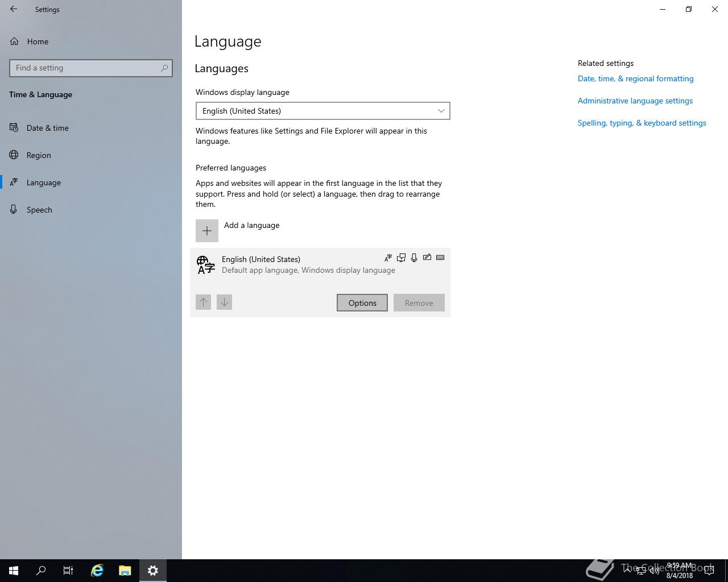
Task: Open Task View on the taskbar
Action: (68, 571)
